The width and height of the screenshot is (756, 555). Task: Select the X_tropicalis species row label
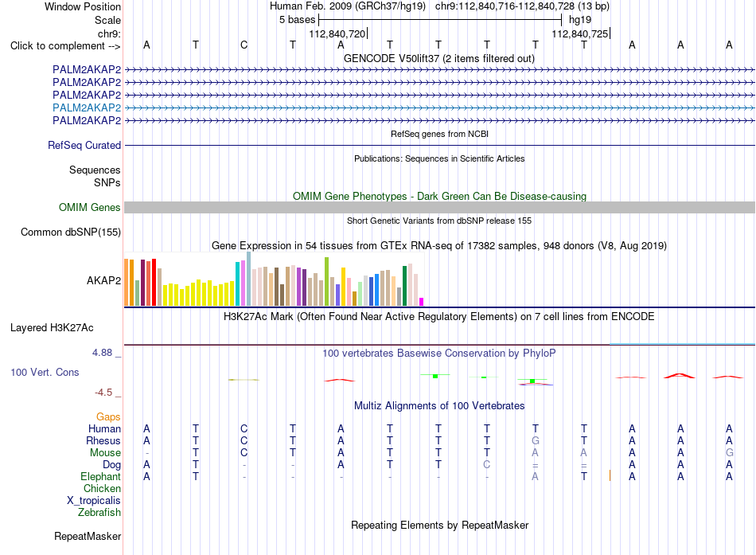[x=94, y=501]
